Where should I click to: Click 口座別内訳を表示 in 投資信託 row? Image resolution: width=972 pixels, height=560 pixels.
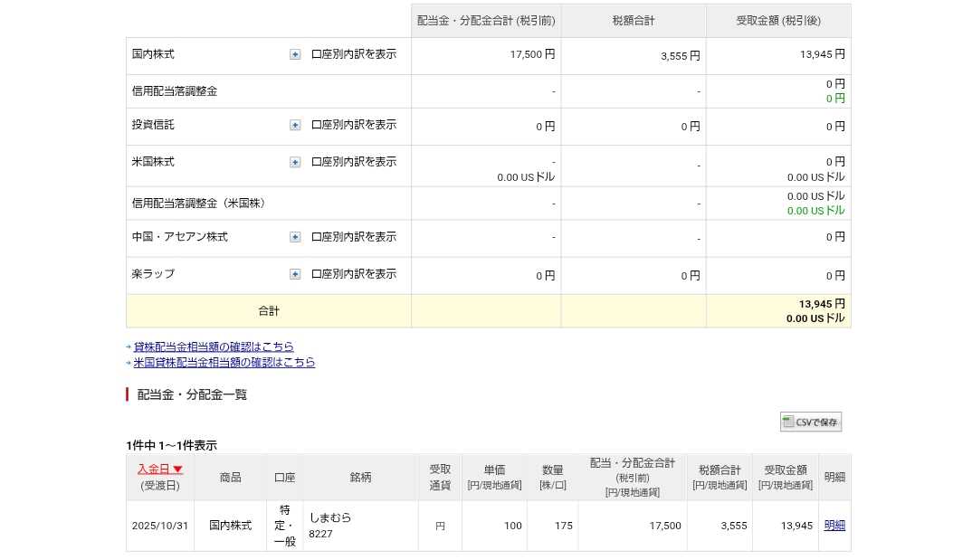(x=353, y=125)
